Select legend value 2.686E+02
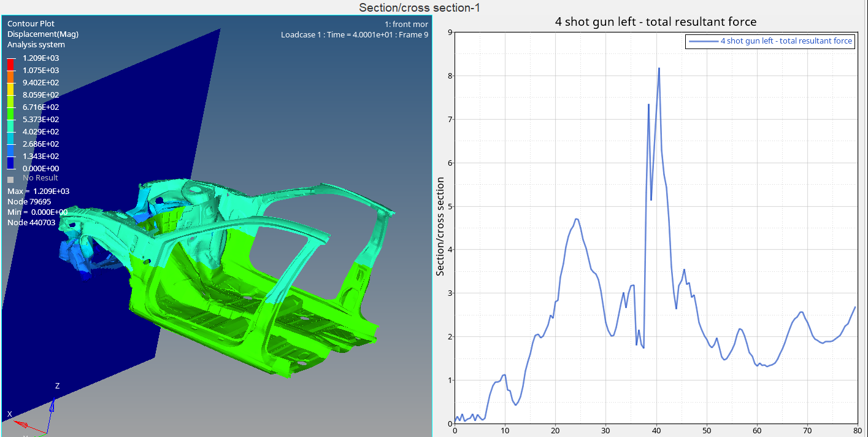This screenshot has height=437, width=868. [41, 144]
